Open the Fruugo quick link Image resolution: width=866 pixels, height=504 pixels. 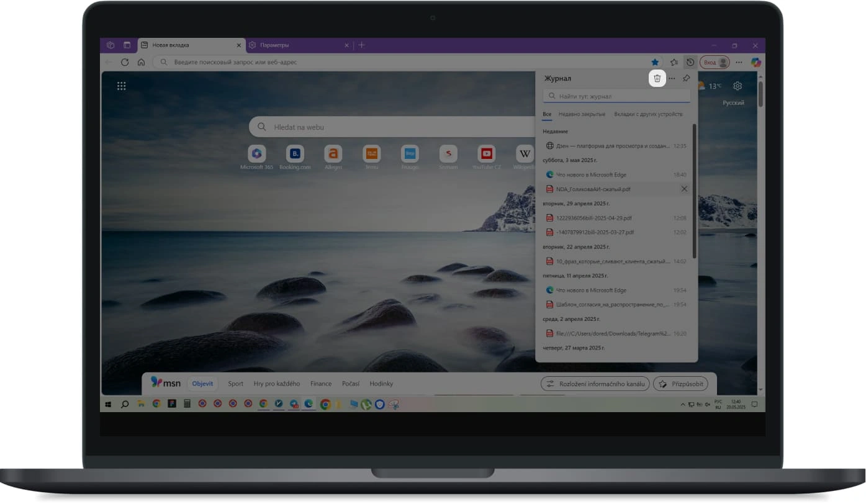tap(410, 158)
